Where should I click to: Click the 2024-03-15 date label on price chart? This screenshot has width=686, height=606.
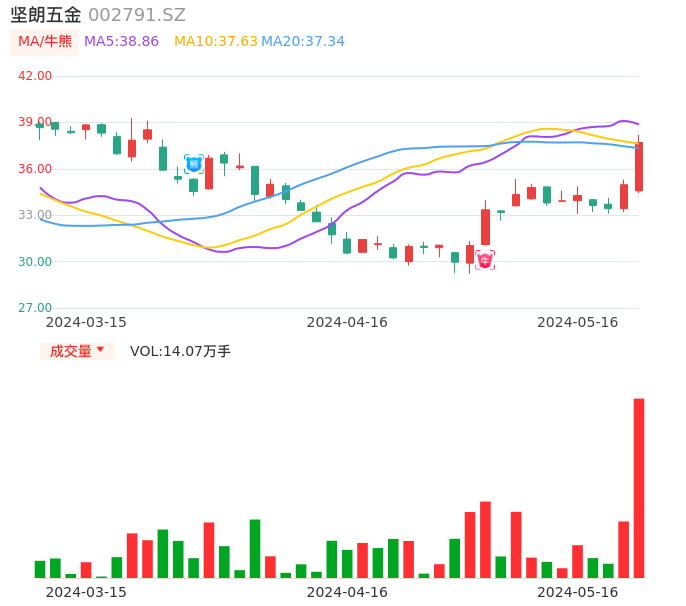(86, 322)
